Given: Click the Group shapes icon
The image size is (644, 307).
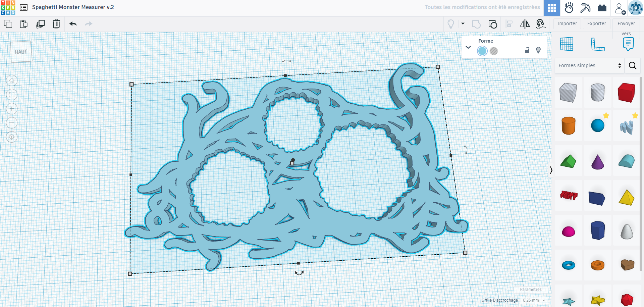Looking at the screenshot, I should (476, 24).
